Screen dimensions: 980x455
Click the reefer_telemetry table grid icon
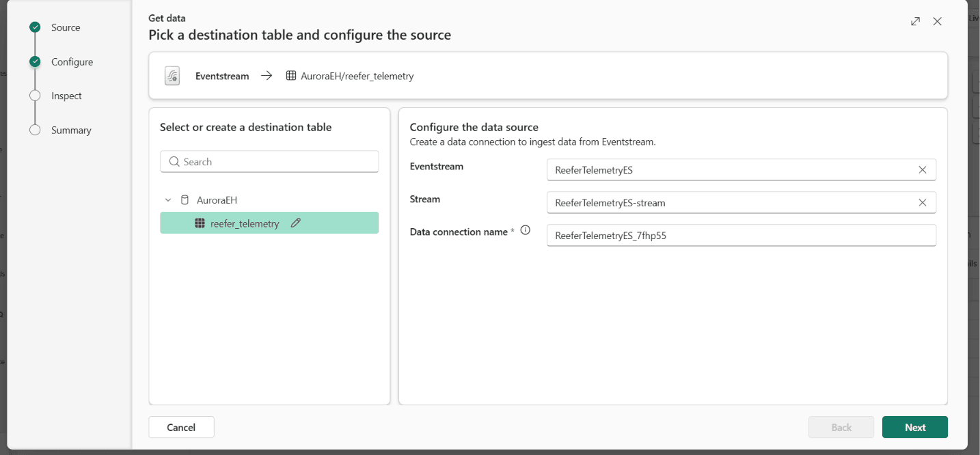coord(200,223)
